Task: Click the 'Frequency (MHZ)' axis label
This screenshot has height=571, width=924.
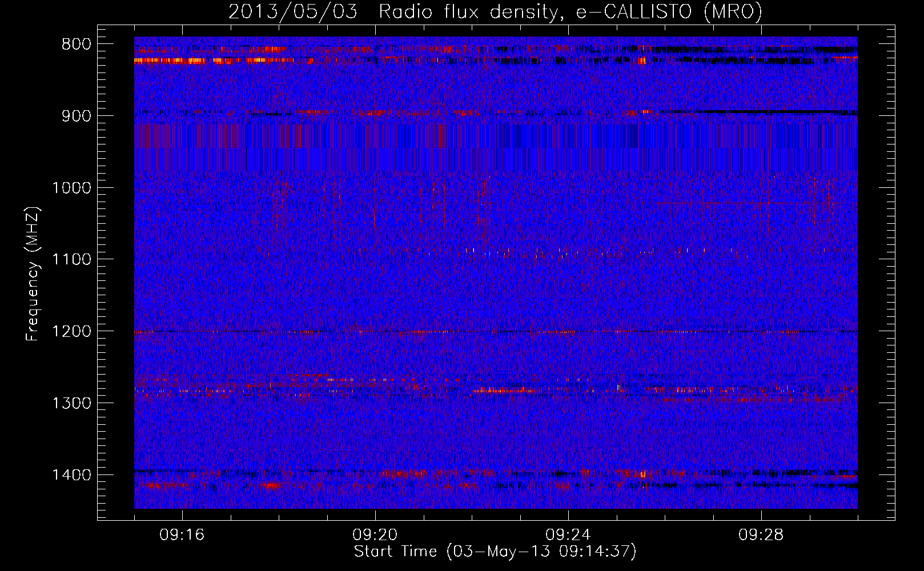Action: (33, 274)
